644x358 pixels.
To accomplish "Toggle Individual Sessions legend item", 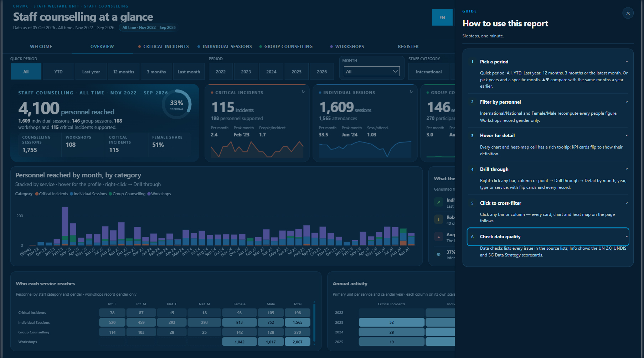I will (88, 194).
